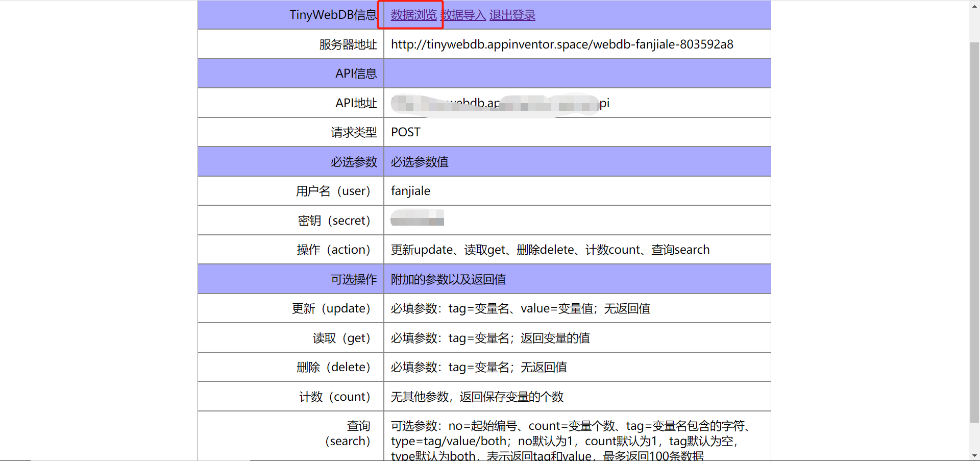Click the TinyWebDB信息 header label
980x461 pixels.
coord(333,15)
